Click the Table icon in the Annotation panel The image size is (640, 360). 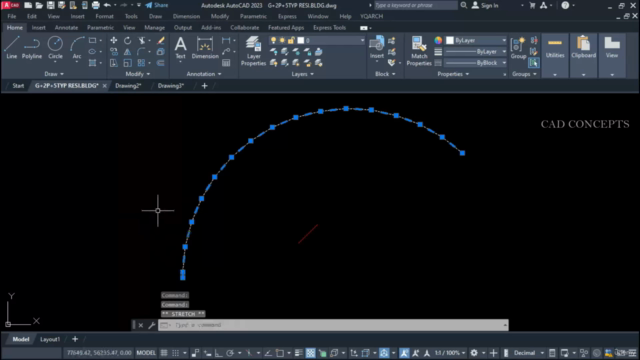(226, 63)
